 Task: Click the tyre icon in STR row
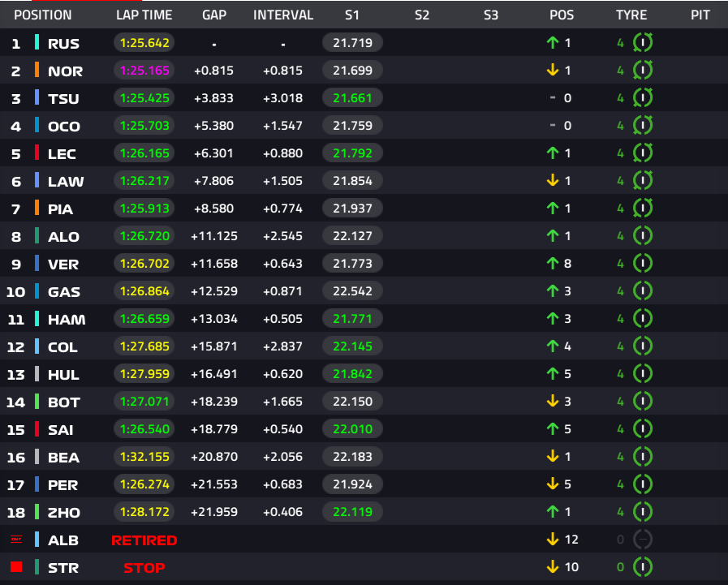[x=643, y=567]
